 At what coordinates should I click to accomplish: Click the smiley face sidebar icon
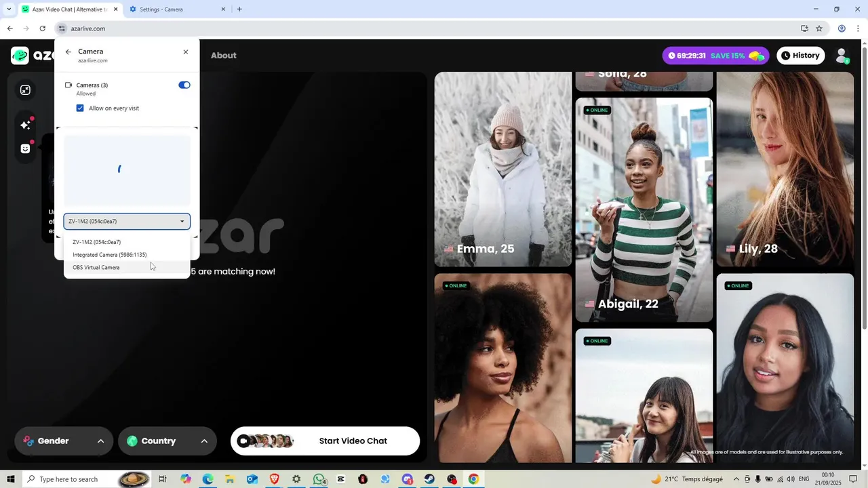pyautogui.click(x=25, y=148)
